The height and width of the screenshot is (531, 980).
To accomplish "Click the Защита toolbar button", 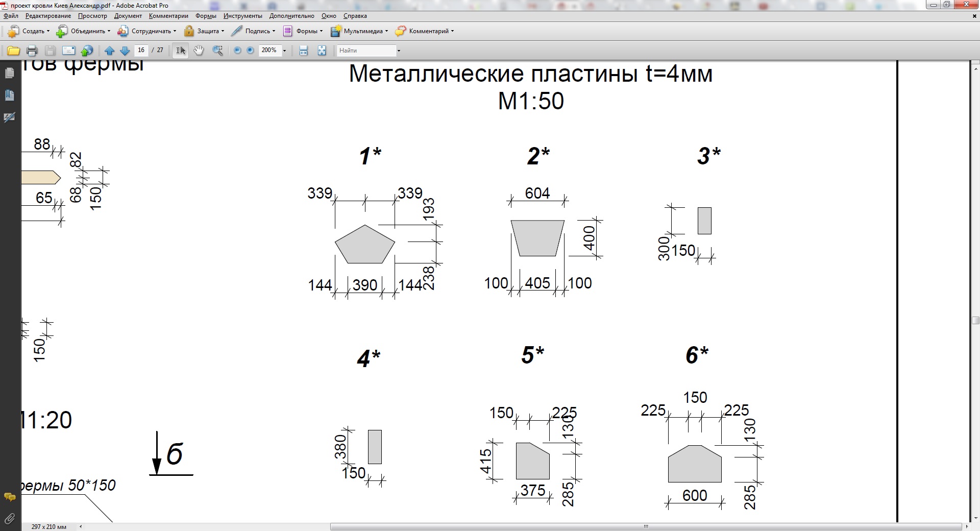I will (x=204, y=31).
